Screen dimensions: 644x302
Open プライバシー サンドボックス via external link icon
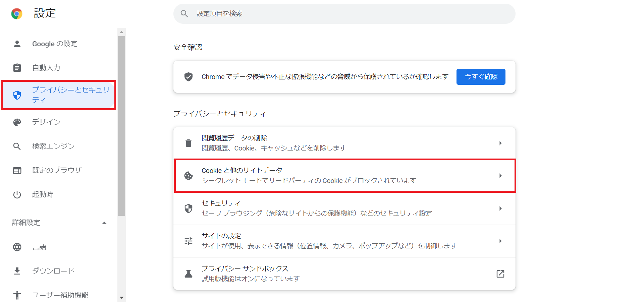500,274
